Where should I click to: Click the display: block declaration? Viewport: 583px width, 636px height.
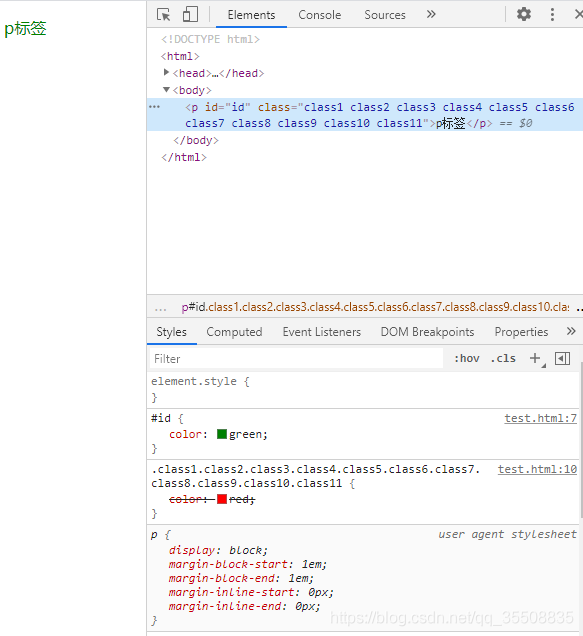(218, 550)
